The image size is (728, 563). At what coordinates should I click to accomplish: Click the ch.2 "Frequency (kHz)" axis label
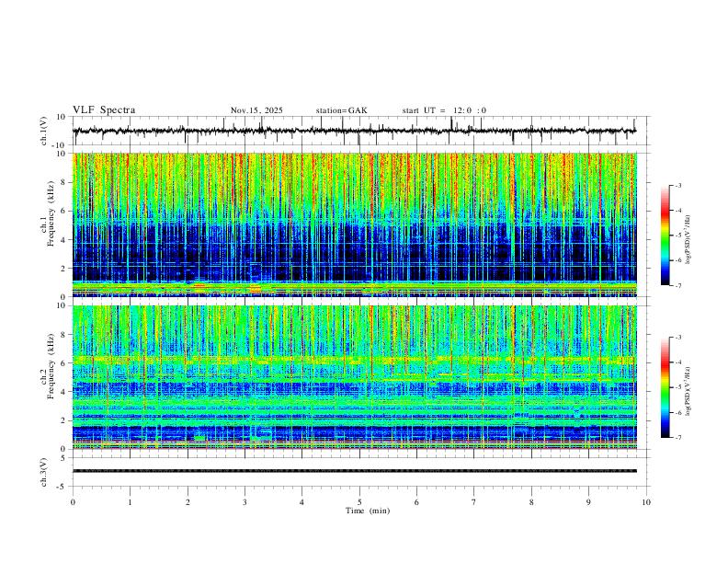pyautogui.click(x=51, y=366)
